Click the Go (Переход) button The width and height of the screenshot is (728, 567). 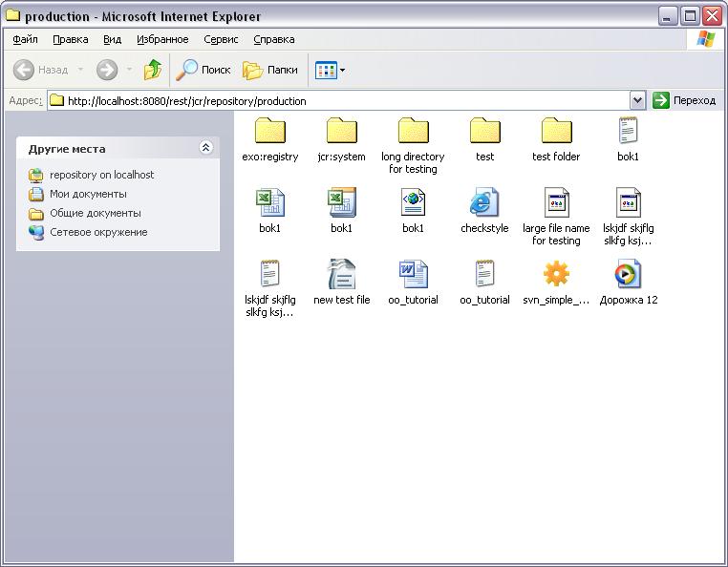pyautogui.click(x=684, y=100)
